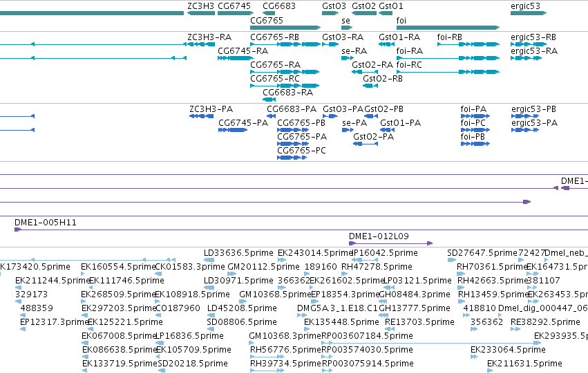The width and height of the screenshot is (588, 374).
Task: Select the CG6765-RB transcript label
Action: pos(274,37)
